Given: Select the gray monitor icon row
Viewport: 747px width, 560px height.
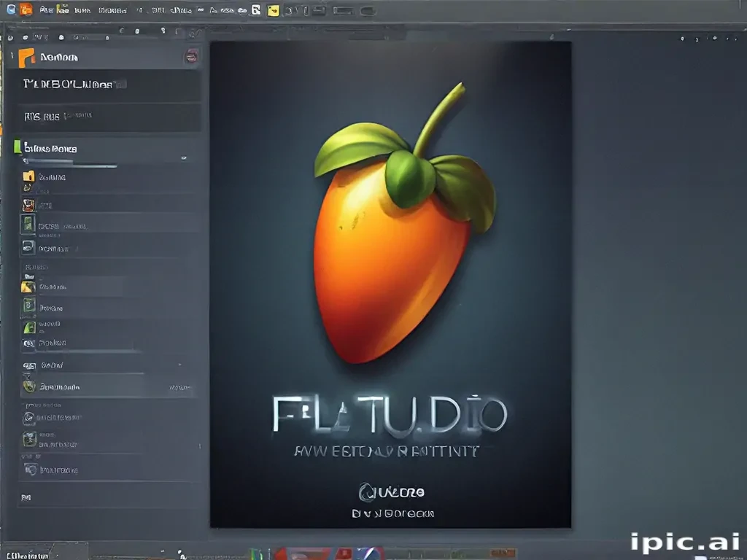Looking at the screenshot, I should (109, 248).
